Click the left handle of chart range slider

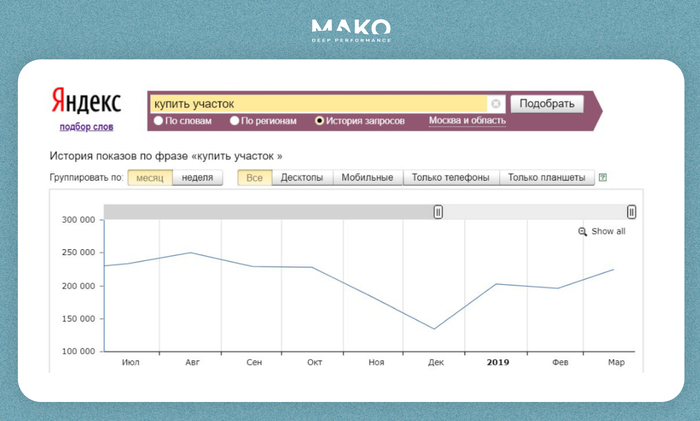438,212
